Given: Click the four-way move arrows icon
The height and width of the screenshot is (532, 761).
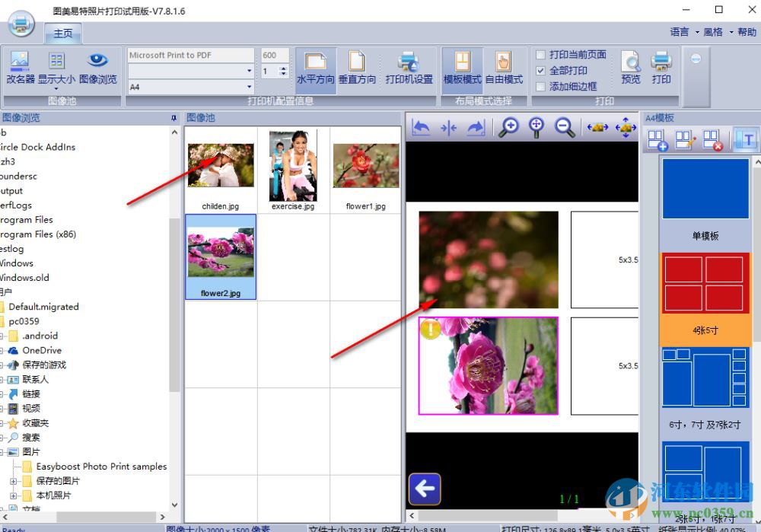Looking at the screenshot, I should click(x=626, y=128).
